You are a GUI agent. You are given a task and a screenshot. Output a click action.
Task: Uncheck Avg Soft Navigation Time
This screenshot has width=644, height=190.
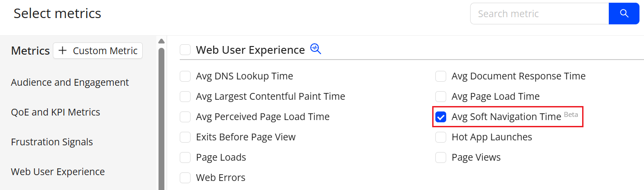pos(441,117)
